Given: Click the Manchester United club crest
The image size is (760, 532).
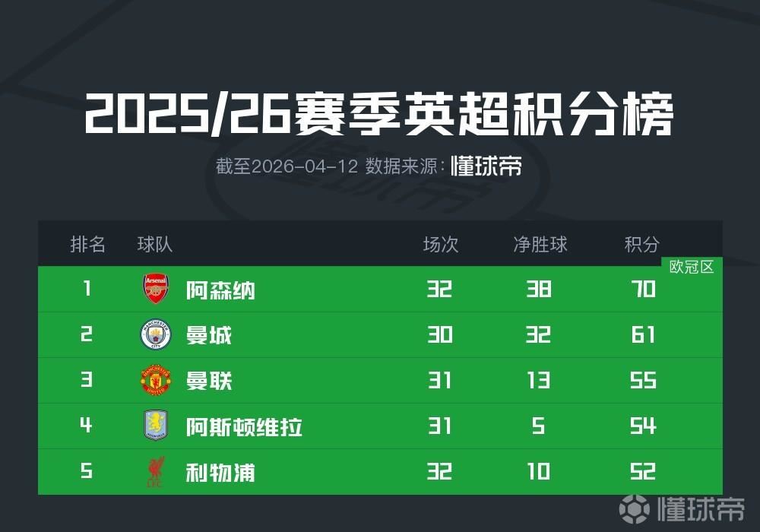Looking at the screenshot, I should [x=157, y=381].
